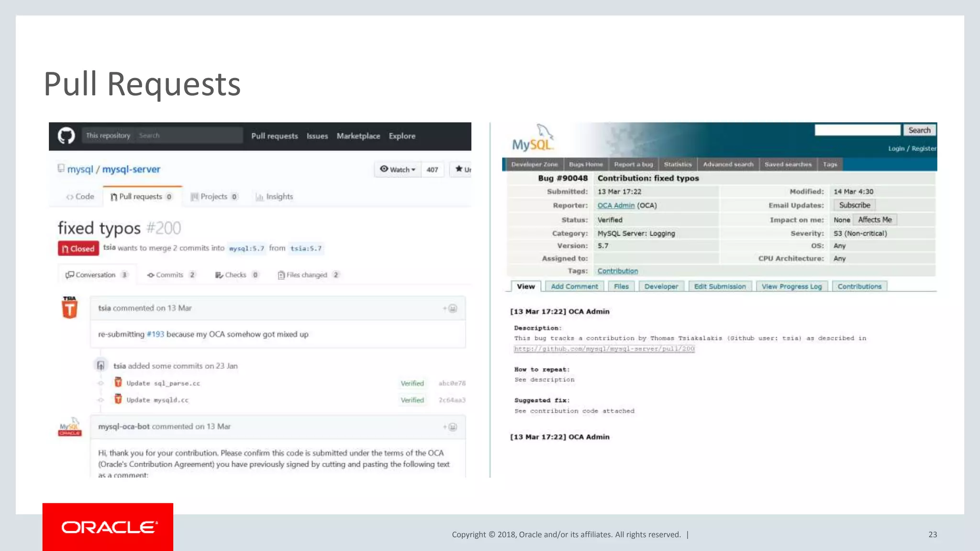Switch to the Insights tab
The height and width of the screenshot is (551, 980).
[274, 197]
